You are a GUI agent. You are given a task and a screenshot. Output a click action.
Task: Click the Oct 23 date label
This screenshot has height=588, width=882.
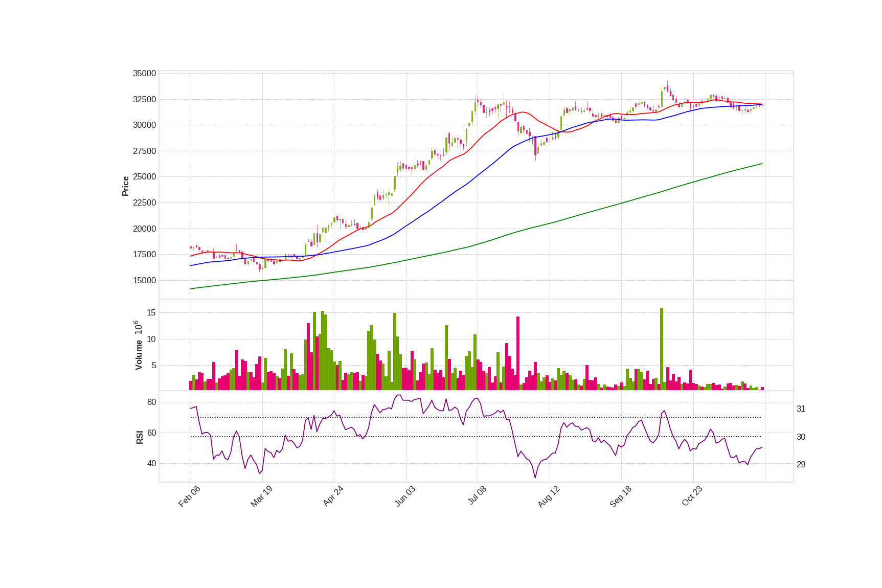pos(692,496)
